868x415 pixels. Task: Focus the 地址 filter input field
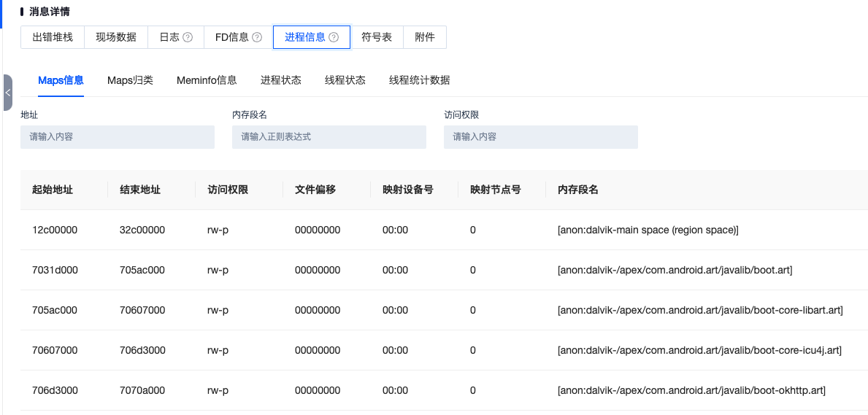point(118,137)
